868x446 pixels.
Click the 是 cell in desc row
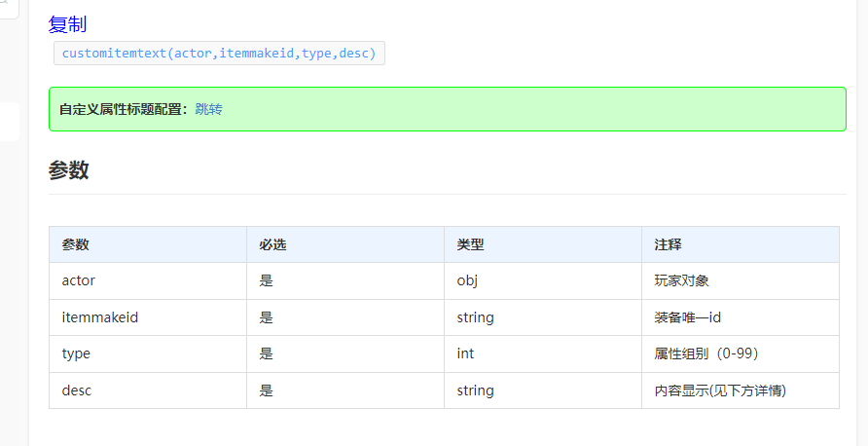(345, 390)
